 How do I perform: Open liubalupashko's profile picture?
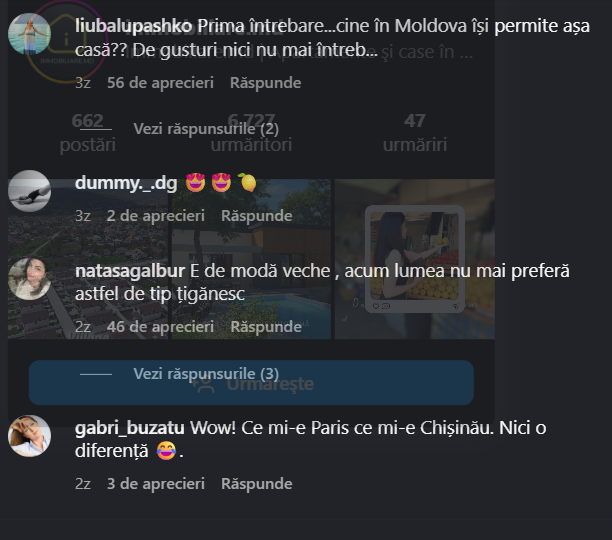tap(29, 34)
